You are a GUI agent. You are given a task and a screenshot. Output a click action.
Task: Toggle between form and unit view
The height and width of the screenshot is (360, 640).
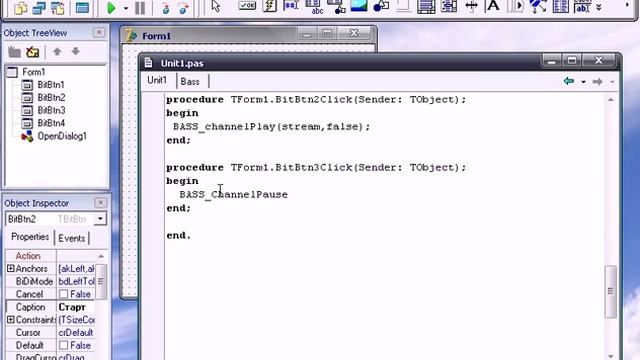[58, 8]
